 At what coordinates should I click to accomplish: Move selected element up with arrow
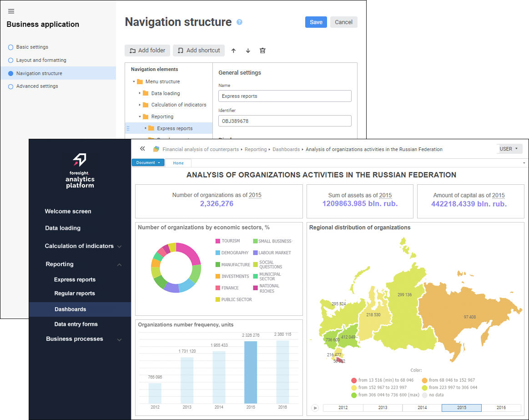tap(233, 51)
